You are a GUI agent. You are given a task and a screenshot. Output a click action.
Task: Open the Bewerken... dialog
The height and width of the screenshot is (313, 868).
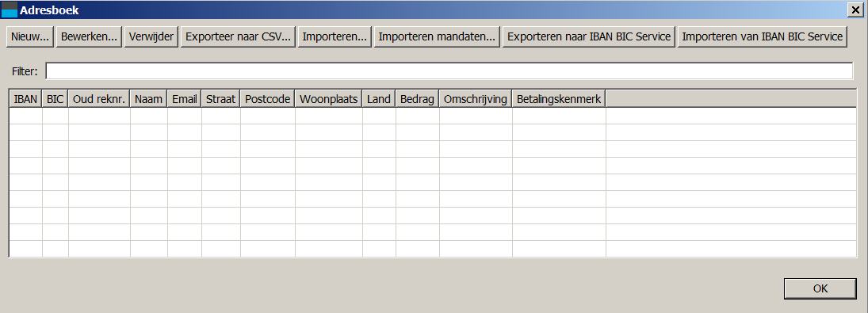pos(89,37)
